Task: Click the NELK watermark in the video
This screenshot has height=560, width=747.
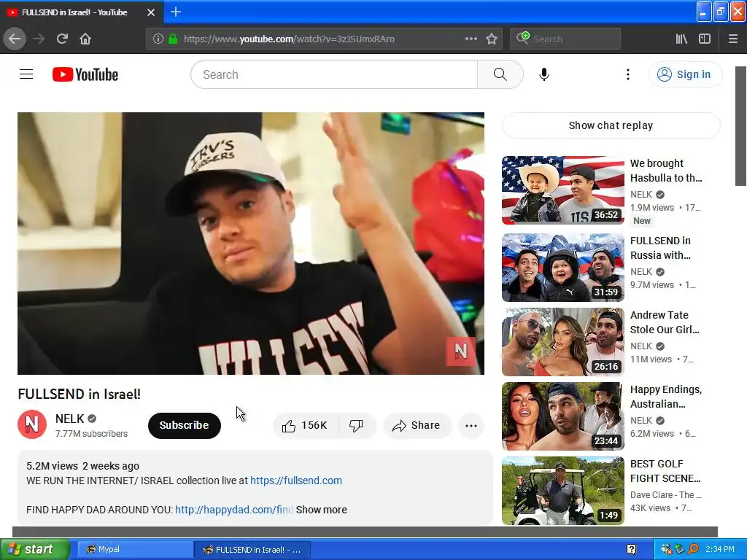Action: pos(460,351)
